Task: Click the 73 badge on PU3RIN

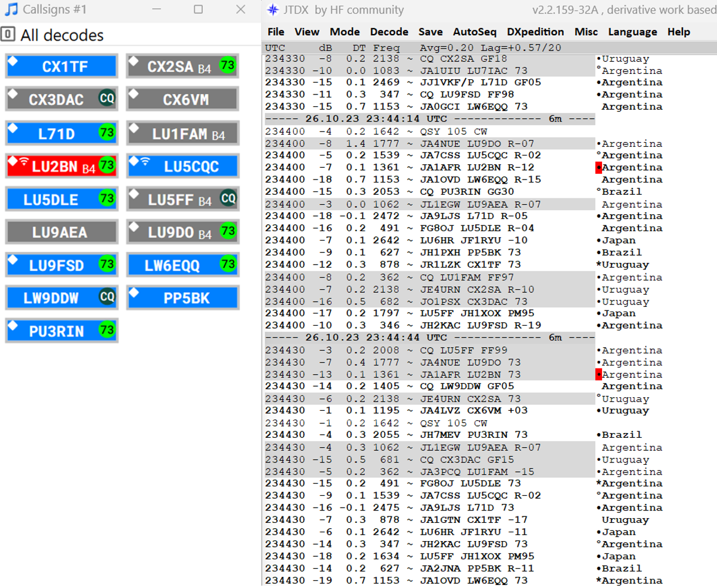Action: (x=107, y=329)
